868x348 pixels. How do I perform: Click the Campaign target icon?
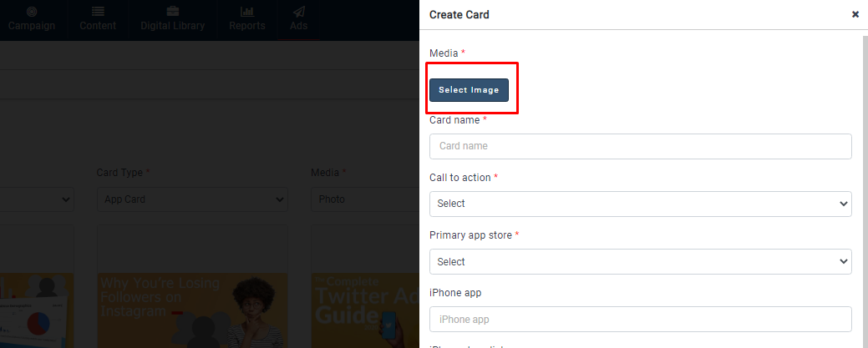click(32, 12)
